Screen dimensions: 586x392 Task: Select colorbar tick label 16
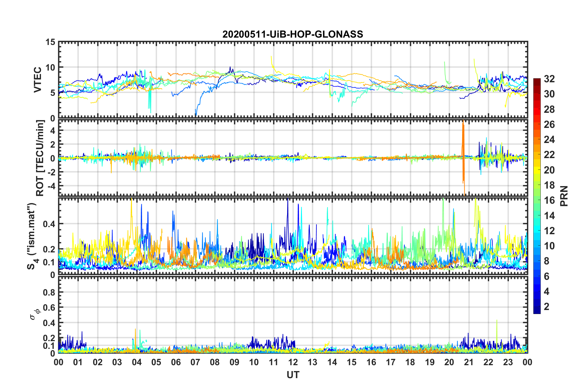[549, 201]
